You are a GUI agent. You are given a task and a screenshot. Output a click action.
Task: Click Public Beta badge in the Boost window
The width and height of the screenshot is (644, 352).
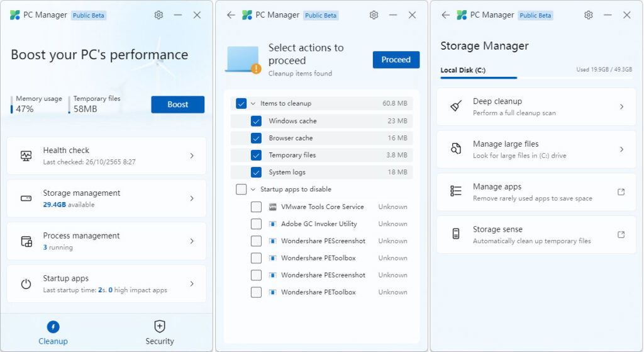pos(89,16)
